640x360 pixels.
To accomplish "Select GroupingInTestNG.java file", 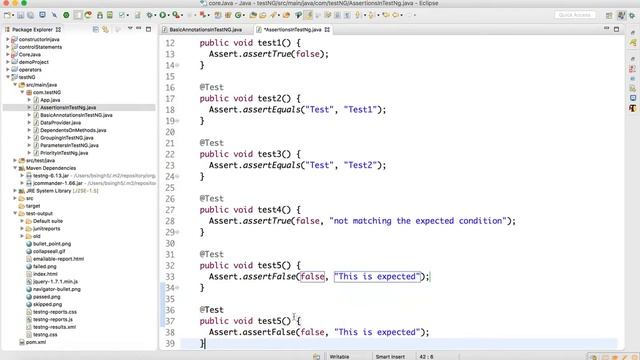I will coord(67,138).
